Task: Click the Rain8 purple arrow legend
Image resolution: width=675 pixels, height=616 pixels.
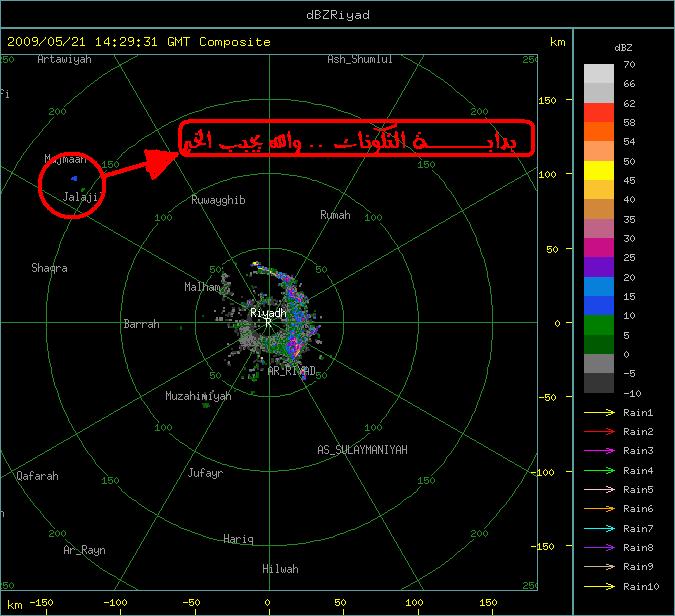Action: click(599, 548)
